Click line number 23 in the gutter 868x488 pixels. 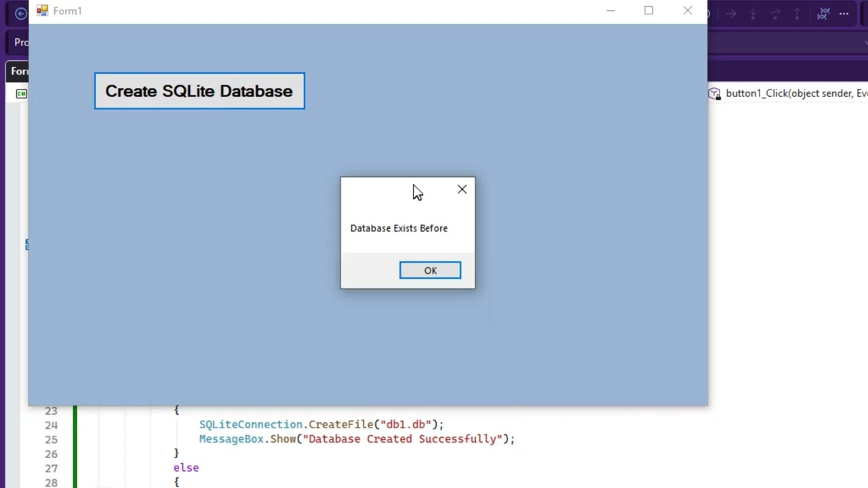point(51,411)
